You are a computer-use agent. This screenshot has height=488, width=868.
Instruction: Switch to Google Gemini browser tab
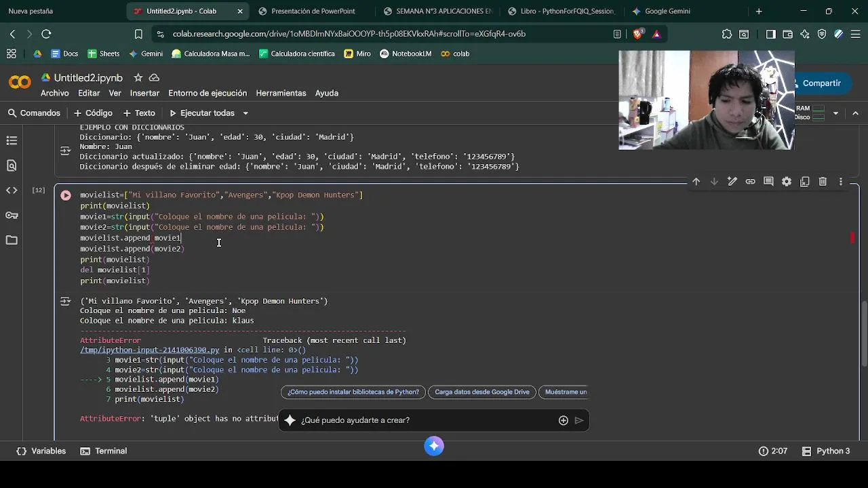pyautogui.click(x=685, y=11)
